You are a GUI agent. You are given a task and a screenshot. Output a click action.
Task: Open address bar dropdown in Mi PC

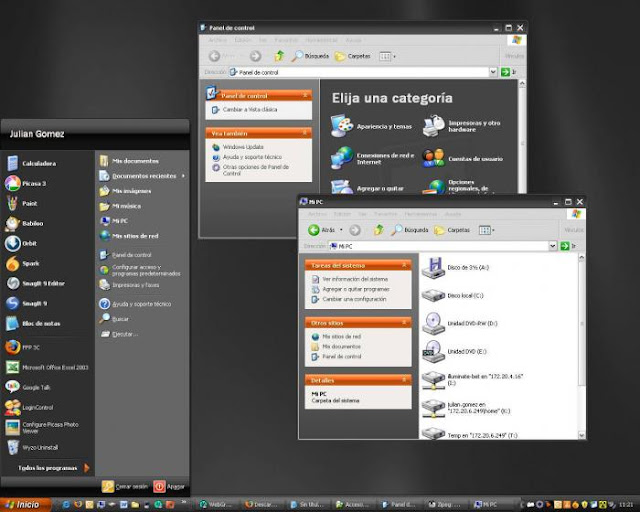[553, 246]
